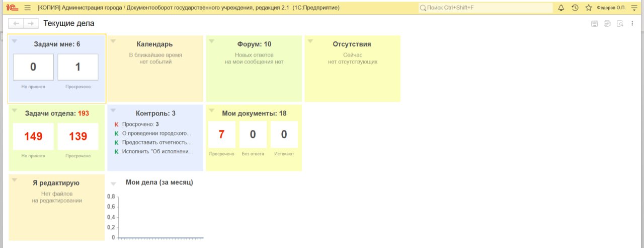Click the Мои дела chart plot area

[x=160, y=217]
